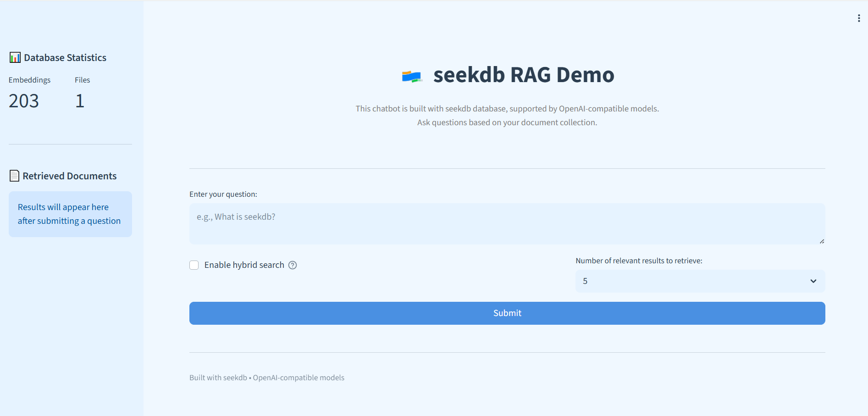
Task: Click the Files count value 1
Action: (x=80, y=101)
